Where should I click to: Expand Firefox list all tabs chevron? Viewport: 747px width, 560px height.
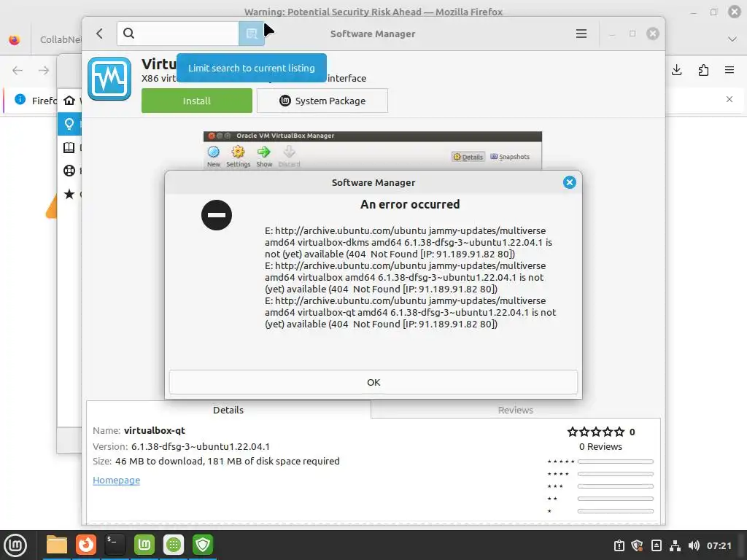tap(732, 39)
